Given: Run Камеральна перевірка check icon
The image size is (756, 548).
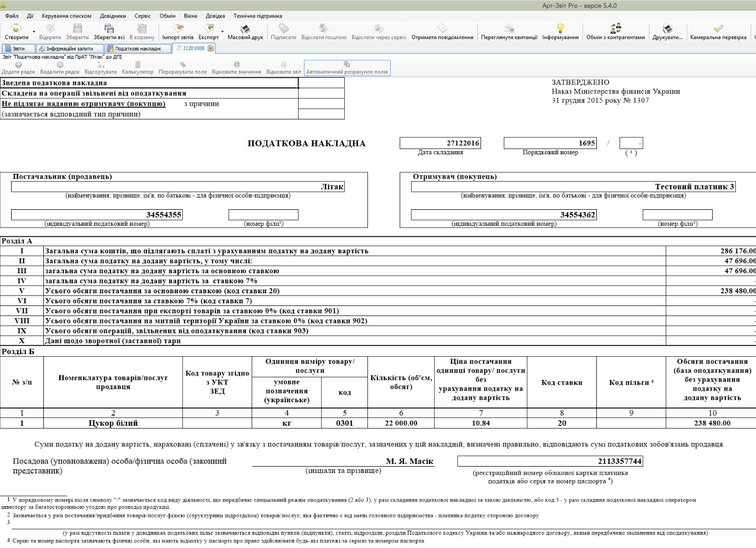Looking at the screenshot, I should [718, 29].
